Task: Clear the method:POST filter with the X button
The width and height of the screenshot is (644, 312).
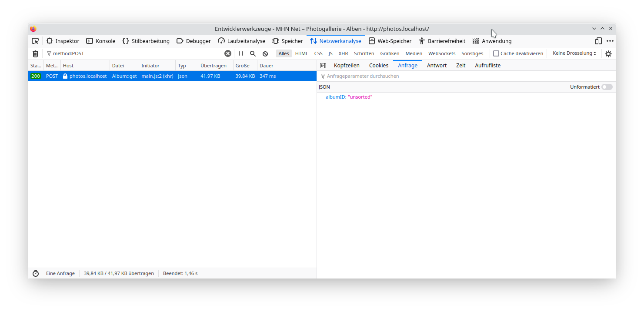Action: (227, 53)
